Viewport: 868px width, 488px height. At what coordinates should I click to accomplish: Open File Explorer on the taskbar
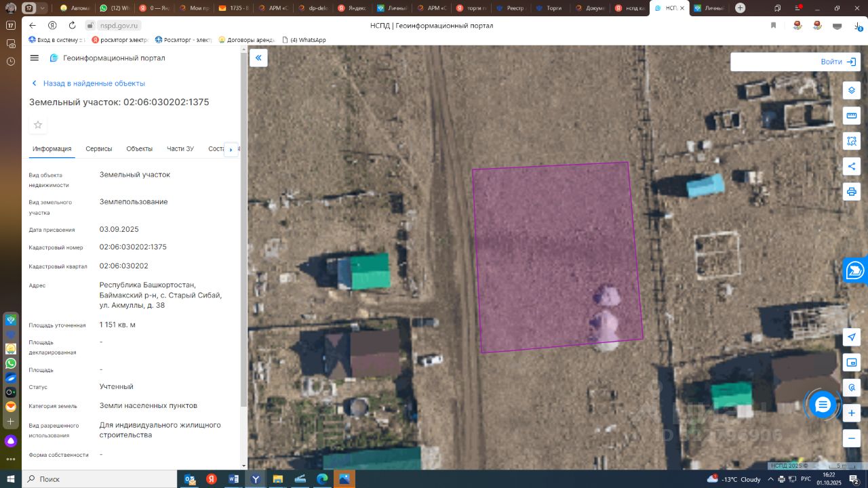click(277, 479)
